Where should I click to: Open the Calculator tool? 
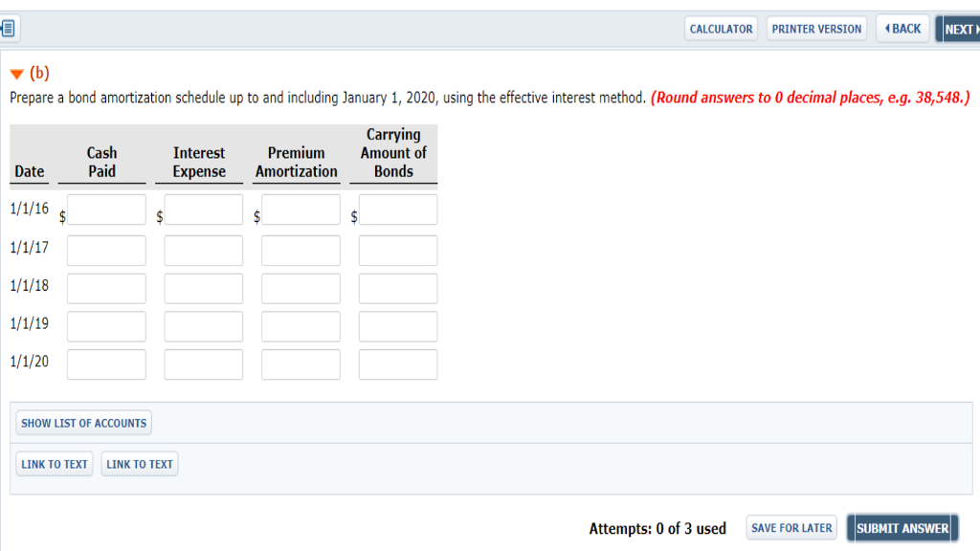coord(721,29)
